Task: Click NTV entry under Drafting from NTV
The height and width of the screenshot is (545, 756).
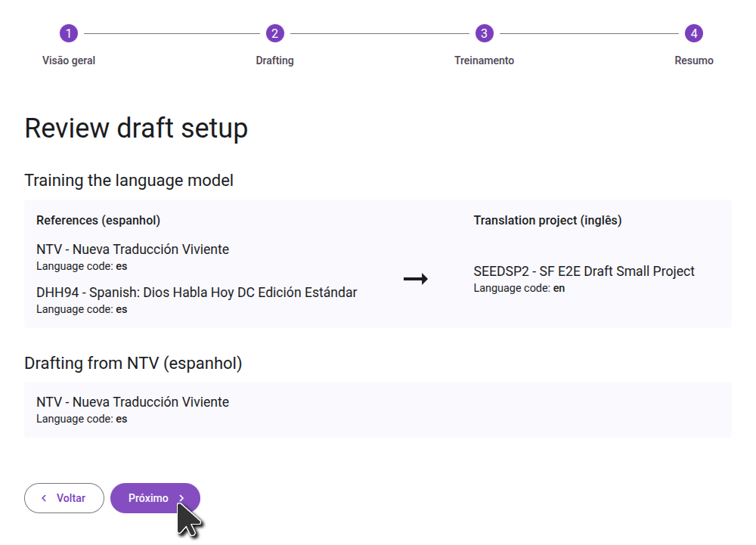Action: click(132, 402)
